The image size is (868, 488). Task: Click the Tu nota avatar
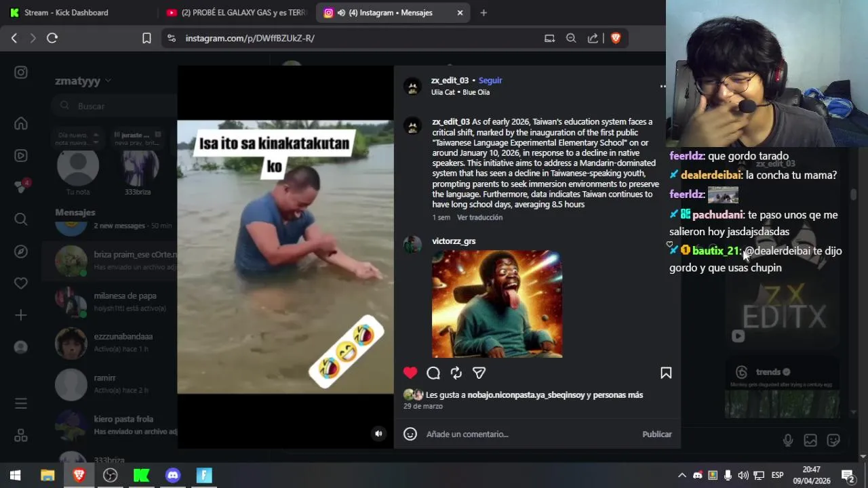(x=78, y=166)
